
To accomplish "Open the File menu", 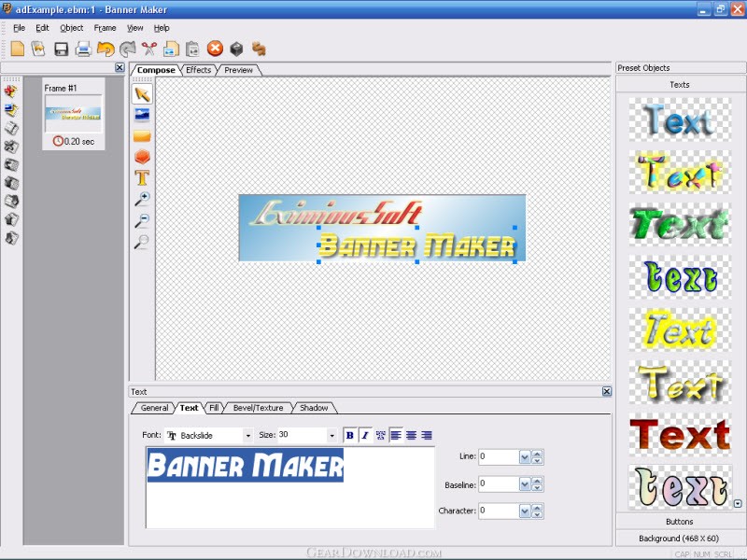I will pos(19,28).
